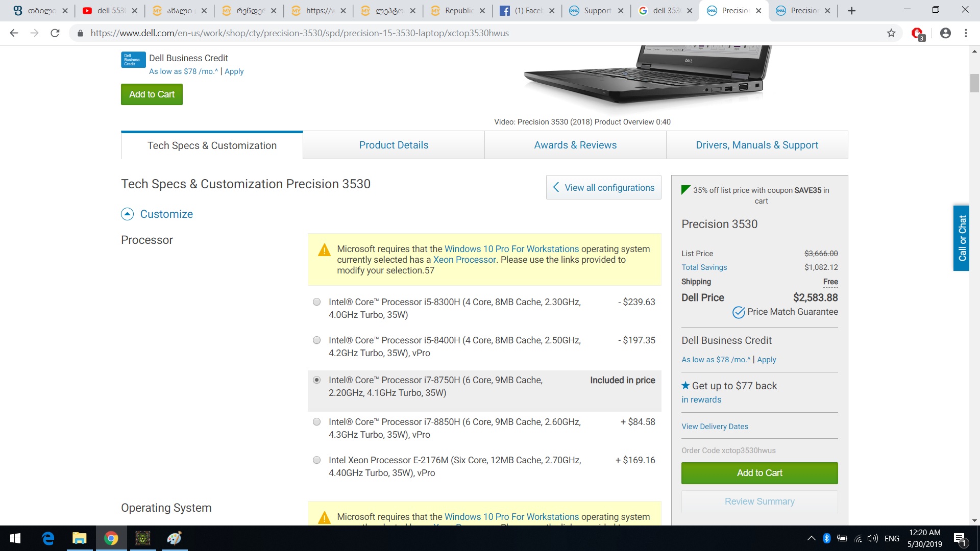Open File Explorer from taskbar
Viewport: 980px width, 551px height.
pyautogui.click(x=79, y=538)
